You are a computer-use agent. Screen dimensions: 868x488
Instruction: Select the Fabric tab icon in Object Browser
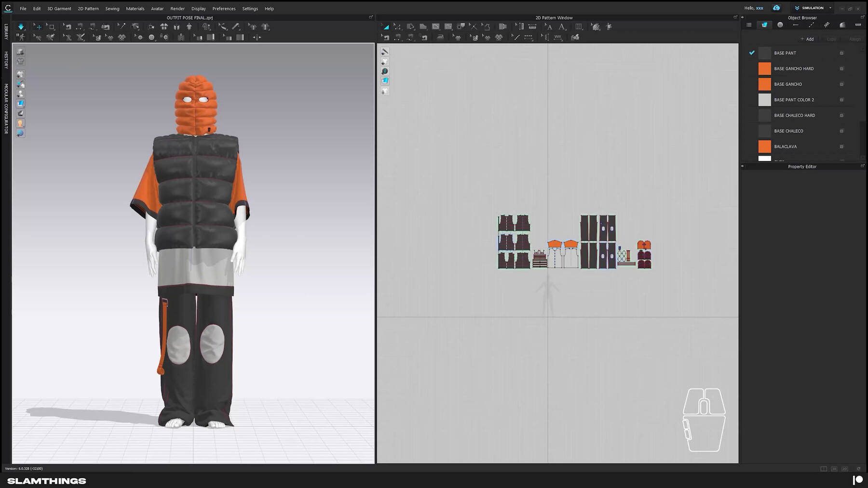coord(764,25)
